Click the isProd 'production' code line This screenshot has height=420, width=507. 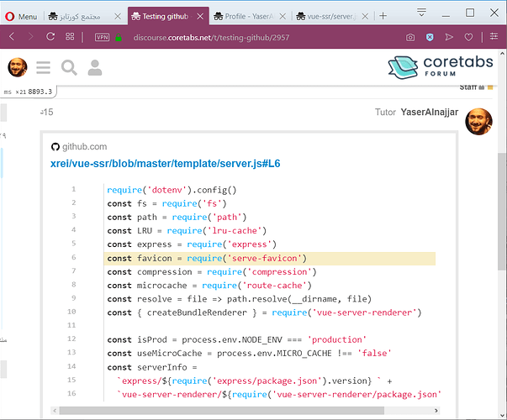pos(237,340)
